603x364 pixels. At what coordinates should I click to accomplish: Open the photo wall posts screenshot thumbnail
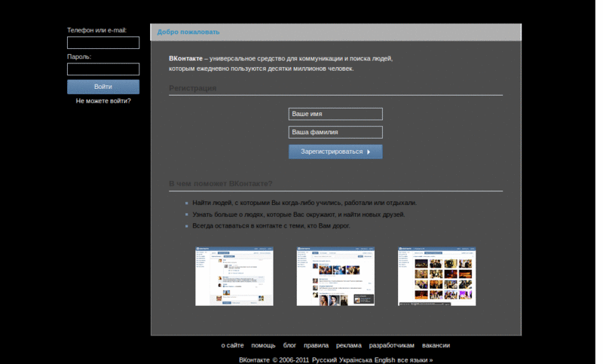click(x=335, y=277)
